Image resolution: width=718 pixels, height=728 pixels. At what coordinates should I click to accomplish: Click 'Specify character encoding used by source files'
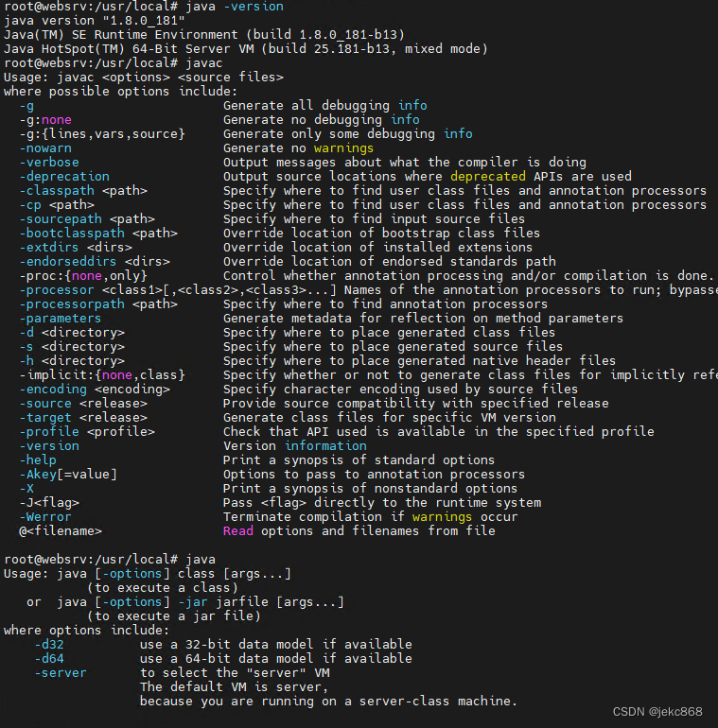400,390
